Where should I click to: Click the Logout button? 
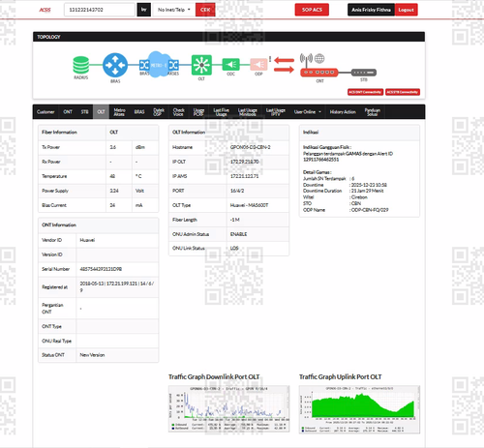[406, 10]
